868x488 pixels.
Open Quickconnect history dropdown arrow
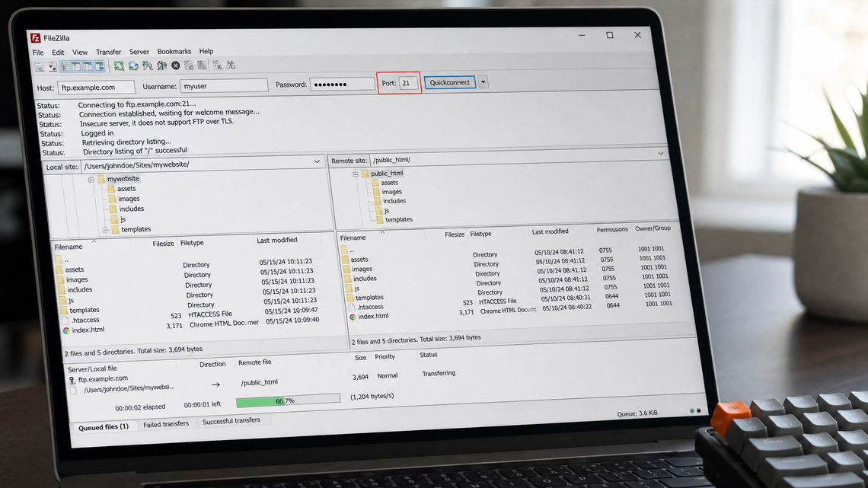click(483, 82)
